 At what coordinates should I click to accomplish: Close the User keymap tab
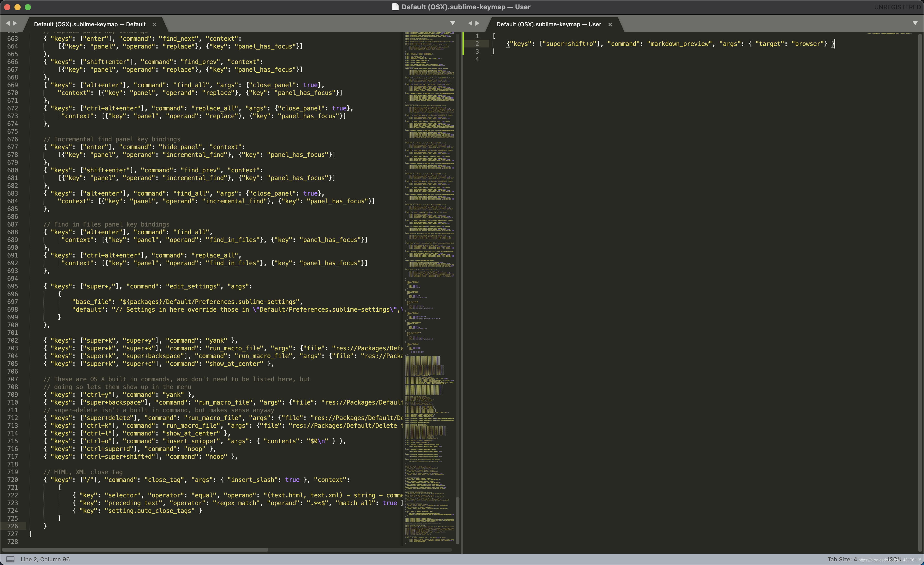[x=610, y=24]
